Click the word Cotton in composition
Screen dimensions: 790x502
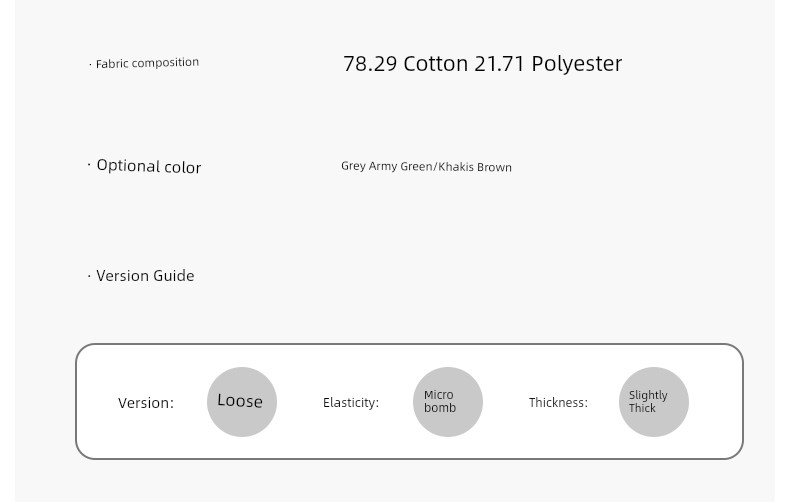pos(436,64)
